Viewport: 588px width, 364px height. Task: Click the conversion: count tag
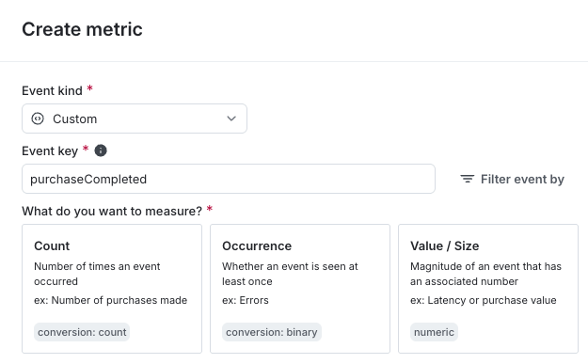[82, 332]
